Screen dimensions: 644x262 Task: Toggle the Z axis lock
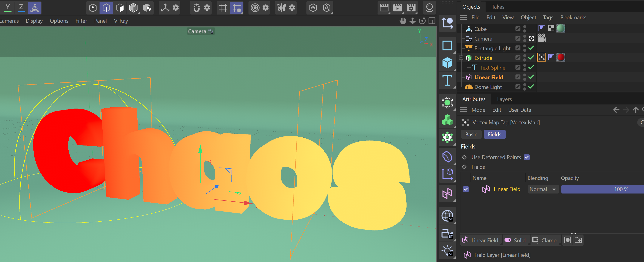pyautogui.click(x=21, y=8)
